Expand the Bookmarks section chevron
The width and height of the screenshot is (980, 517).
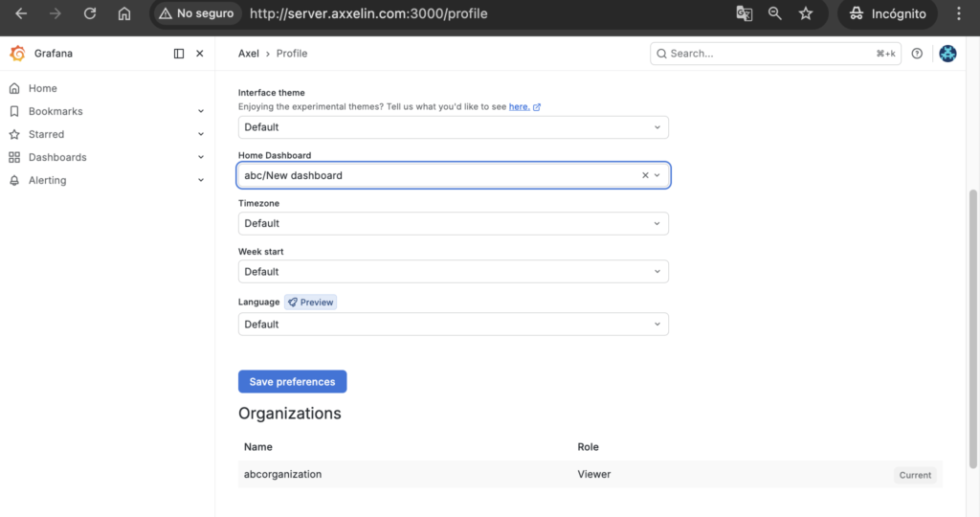(201, 111)
